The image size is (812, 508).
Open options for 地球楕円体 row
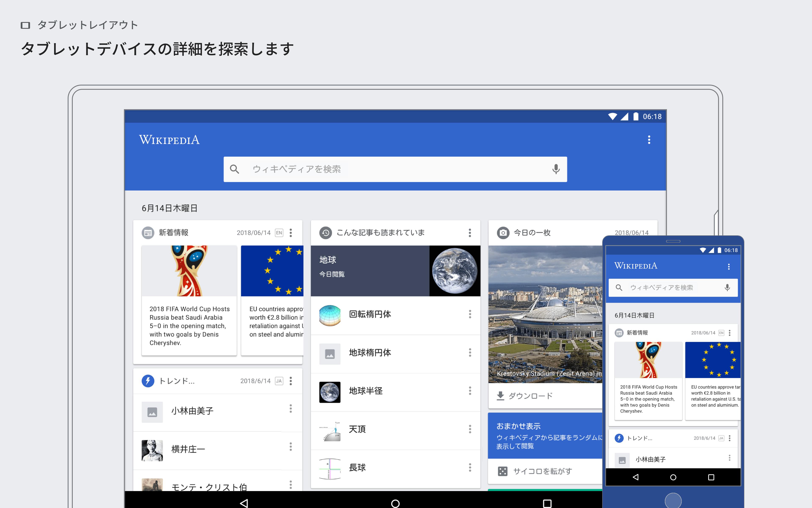click(x=470, y=352)
